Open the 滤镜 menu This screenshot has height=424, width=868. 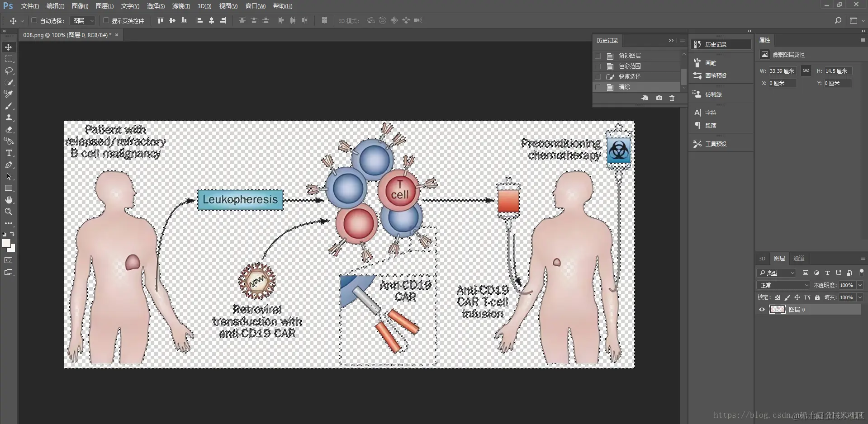pyautogui.click(x=181, y=6)
